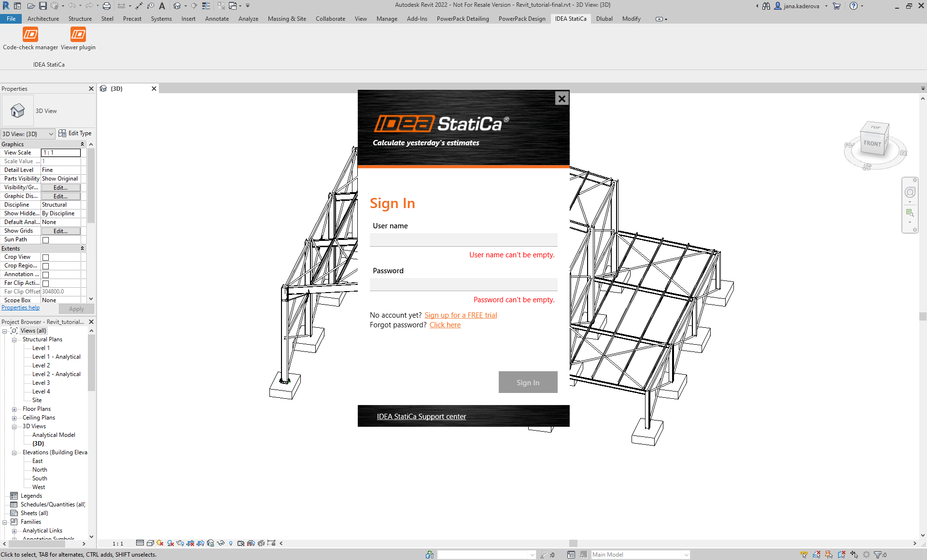Click the Sign In button
The height and width of the screenshot is (560, 927).
click(528, 382)
